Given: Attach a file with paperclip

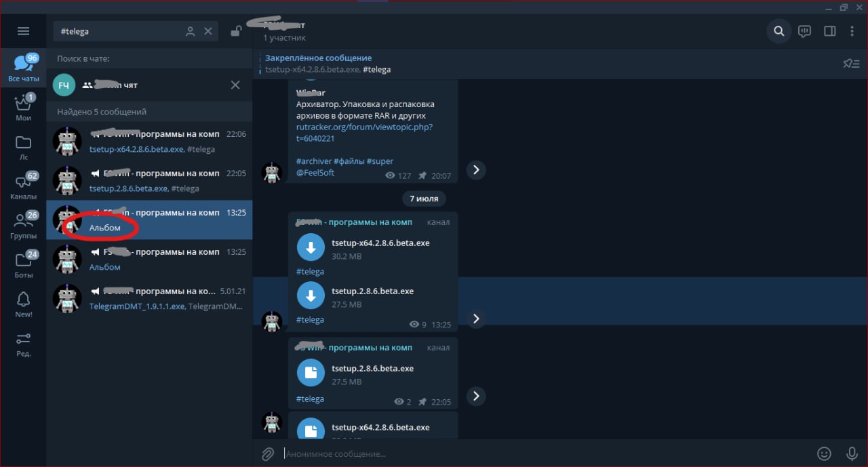Looking at the screenshot, I should click(x=267, y=453).
